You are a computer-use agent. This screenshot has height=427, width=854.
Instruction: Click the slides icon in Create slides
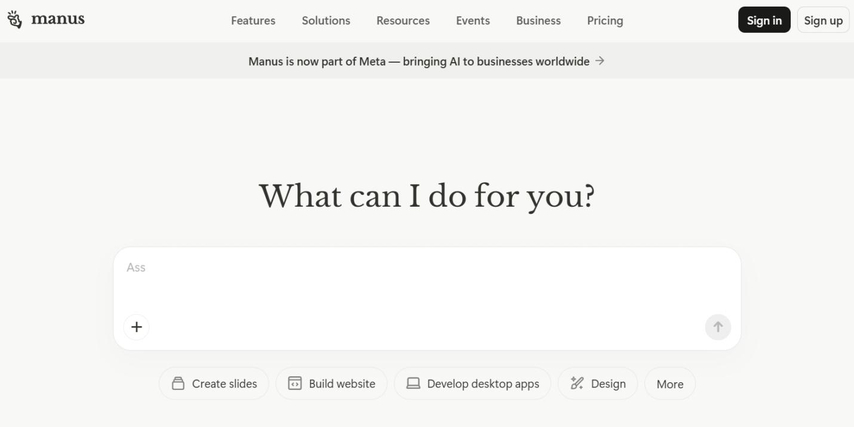(178, 383)
